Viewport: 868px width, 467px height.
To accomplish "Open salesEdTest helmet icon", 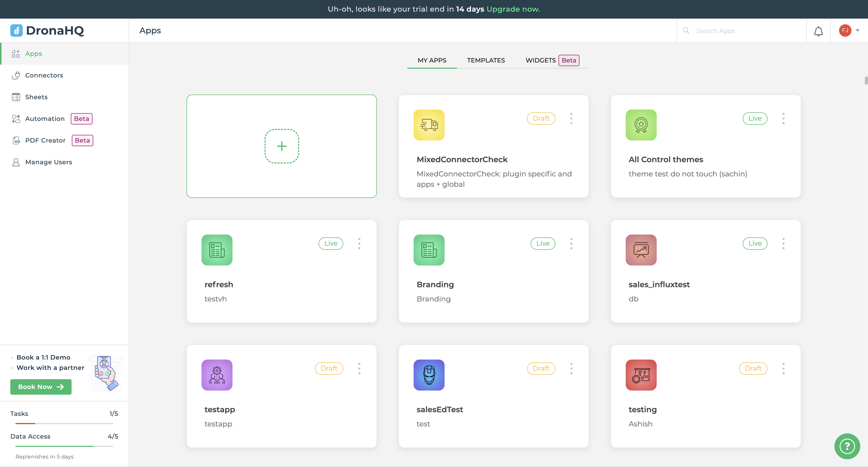I will [x=429, y=375].
